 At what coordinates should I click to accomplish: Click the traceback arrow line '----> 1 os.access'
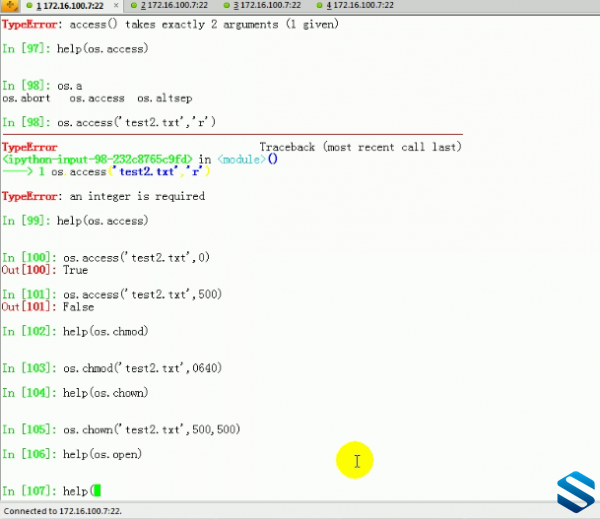[x=106, y=171]
